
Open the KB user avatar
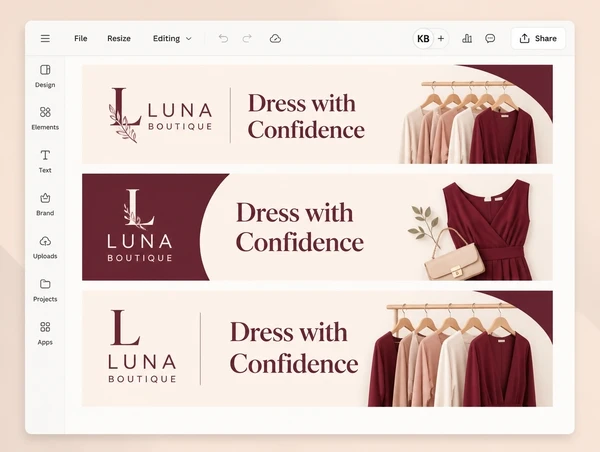(423, 38)
